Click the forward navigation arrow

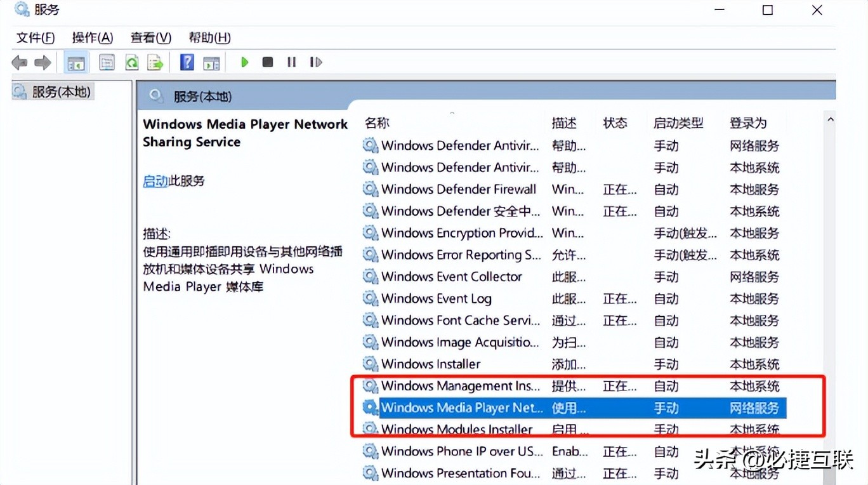click(42, 62)
